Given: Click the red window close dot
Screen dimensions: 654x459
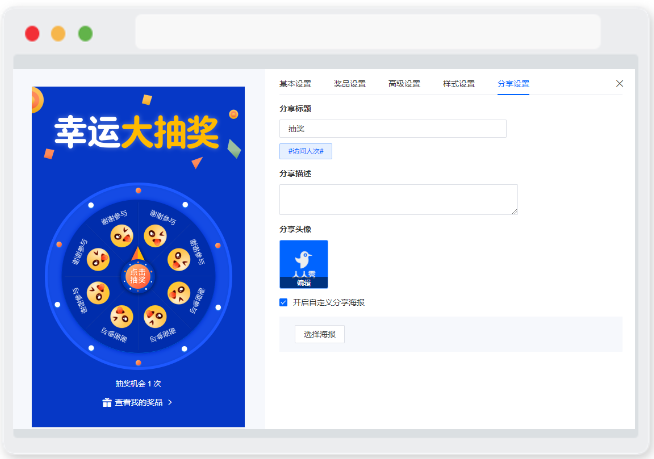Looking at the screenshot, I should [x=32, y=33].
